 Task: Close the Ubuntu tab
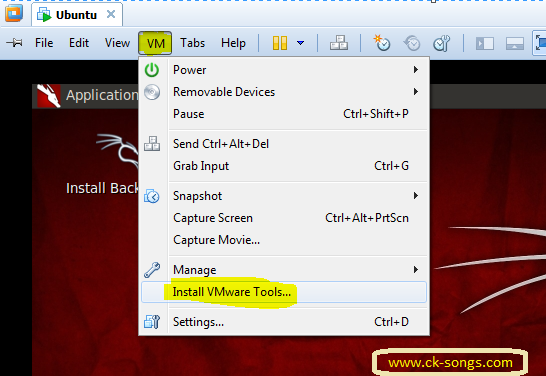(x=111, y=14)
